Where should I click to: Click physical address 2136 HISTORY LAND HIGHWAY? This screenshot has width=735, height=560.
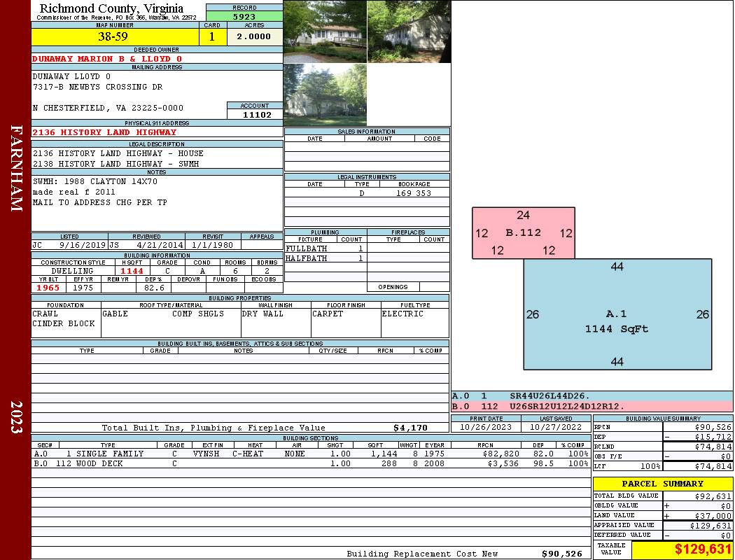[x=105, y=132]
